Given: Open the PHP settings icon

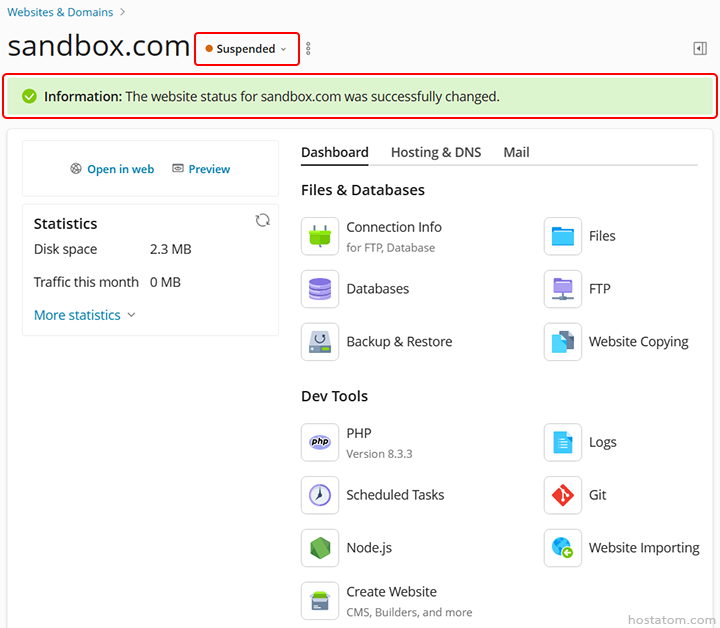Looking at the screenshot, I should pyautogui.click(x=320, y=442).
